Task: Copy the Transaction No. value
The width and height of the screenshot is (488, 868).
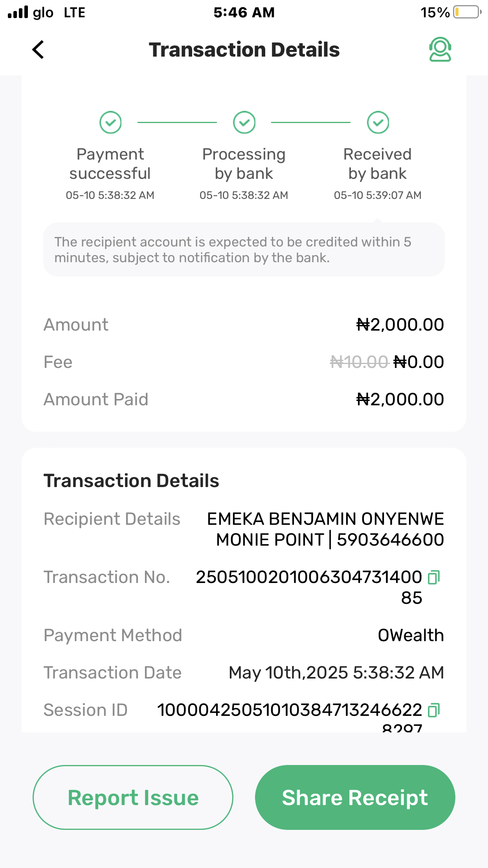Action: tap(434, 577)
